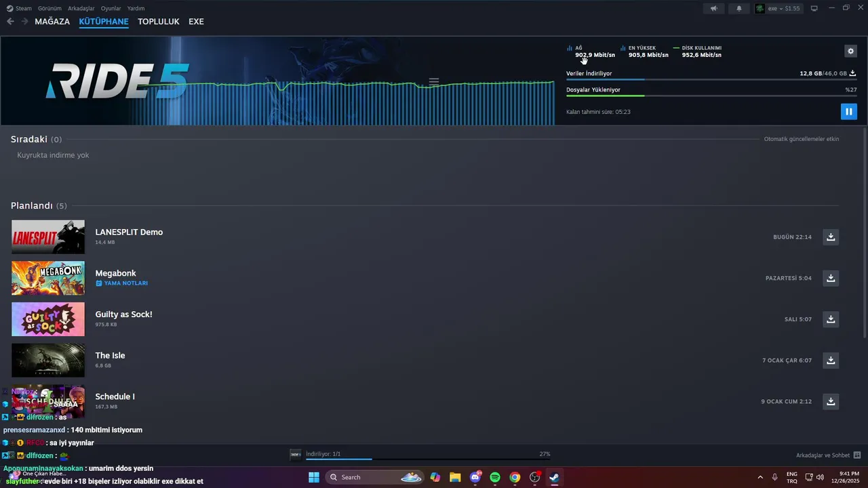Image resolution: width=868 pixels, height=488 pixels.
Task: Click The Isle thumbnail
Action: coord(48,361)
